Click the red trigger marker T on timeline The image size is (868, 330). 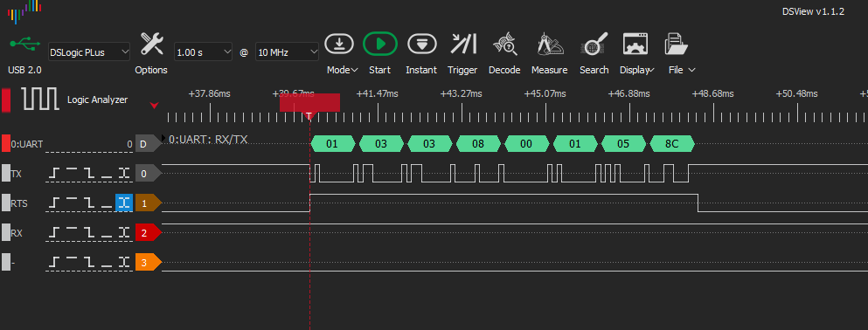coord(309,115)
